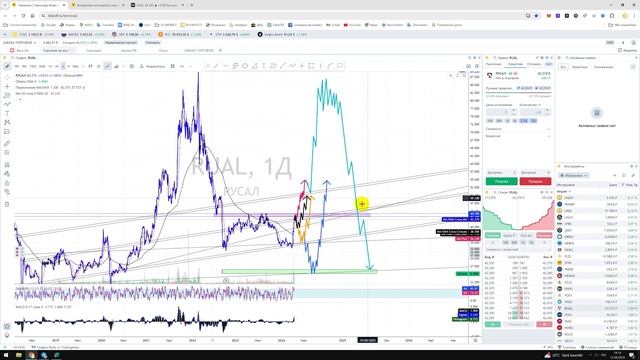Image resolution: width=640 pixels, height=360 pixels.
Task: Select the horizontal line drawing tool
Action: [x=226, y=66]
